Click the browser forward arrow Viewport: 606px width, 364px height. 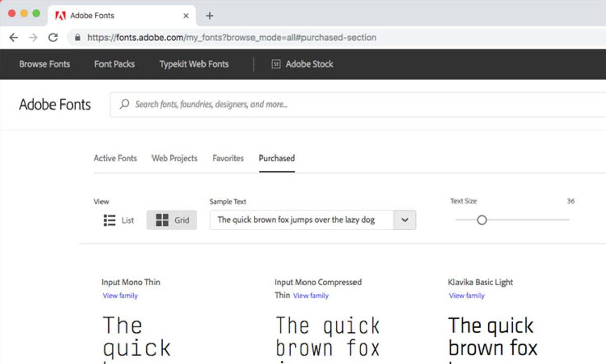coord(33,38)
